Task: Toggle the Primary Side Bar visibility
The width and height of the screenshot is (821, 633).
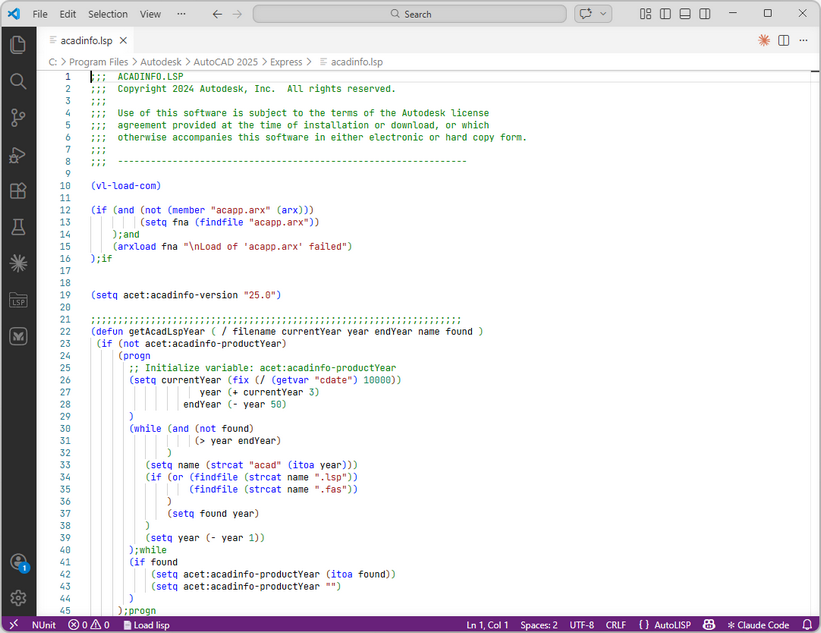Action: tap(665, 13)
